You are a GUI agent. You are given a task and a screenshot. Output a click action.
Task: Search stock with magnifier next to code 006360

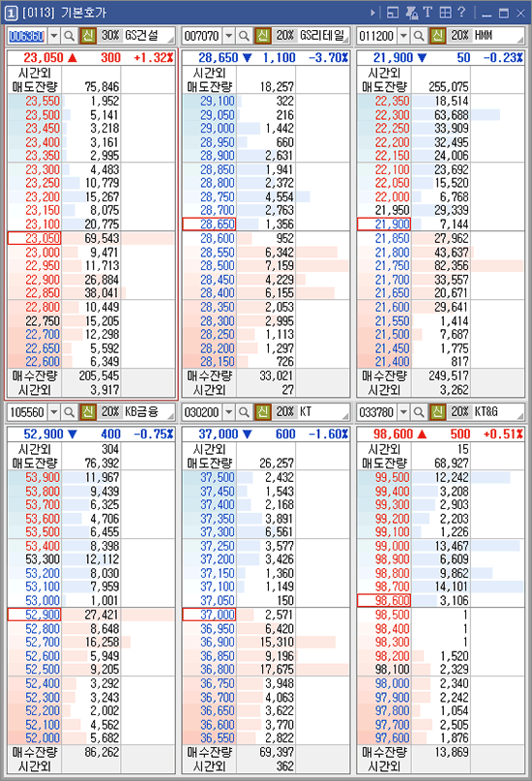coord(70,36)
